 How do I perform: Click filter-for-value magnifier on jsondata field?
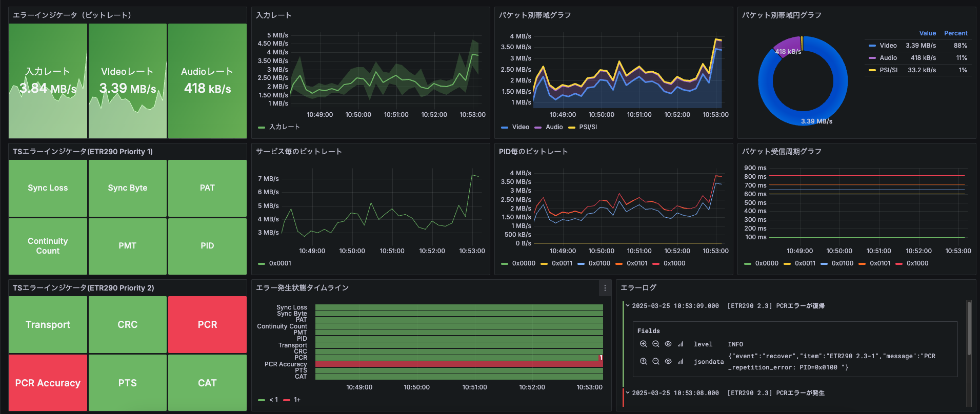click(x=643, y=361)
